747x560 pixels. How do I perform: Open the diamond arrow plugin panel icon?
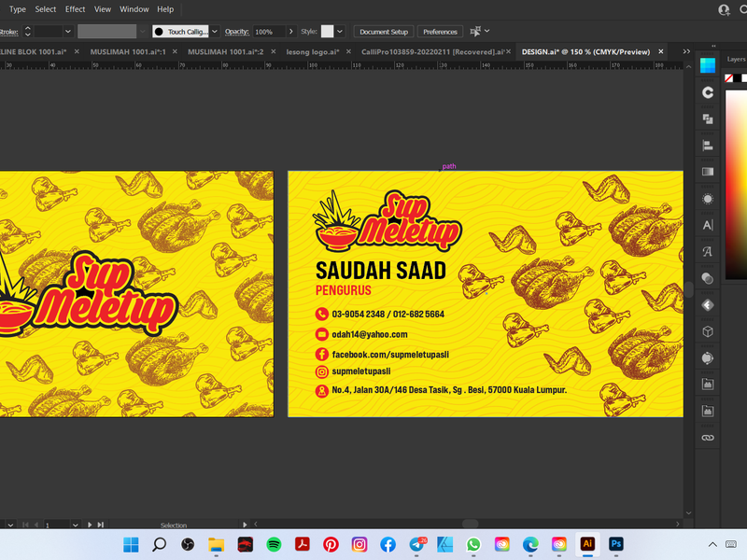pyautogui.click(x=708, y=305)
